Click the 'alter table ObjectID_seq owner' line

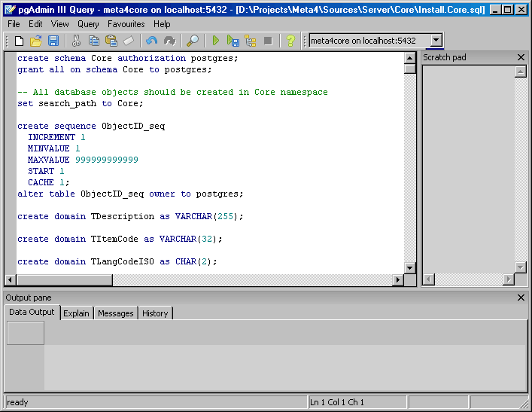tap(130, 194)
